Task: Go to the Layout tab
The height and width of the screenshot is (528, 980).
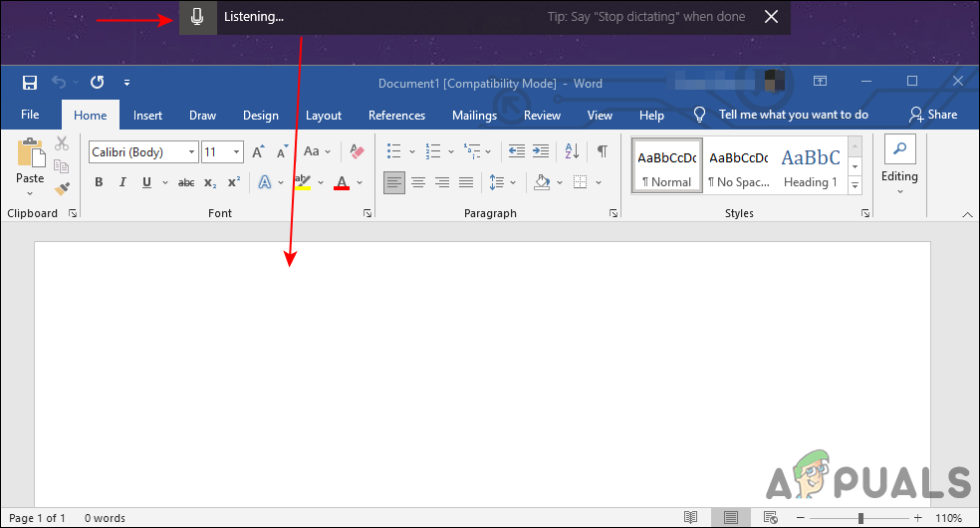Action: tap(323, 115)
